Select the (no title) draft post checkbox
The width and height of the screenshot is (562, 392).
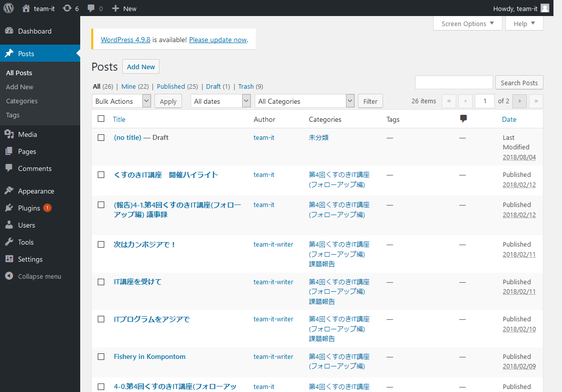101,137
